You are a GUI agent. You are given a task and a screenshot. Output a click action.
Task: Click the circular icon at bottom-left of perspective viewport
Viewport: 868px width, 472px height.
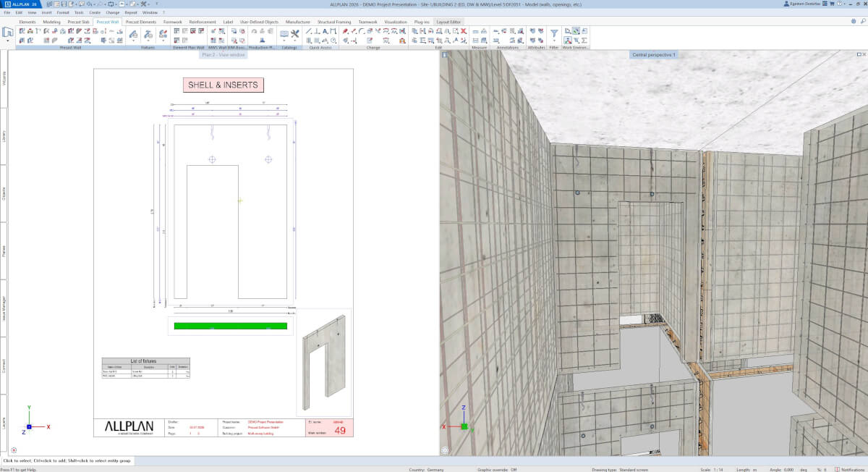point(445,450)
